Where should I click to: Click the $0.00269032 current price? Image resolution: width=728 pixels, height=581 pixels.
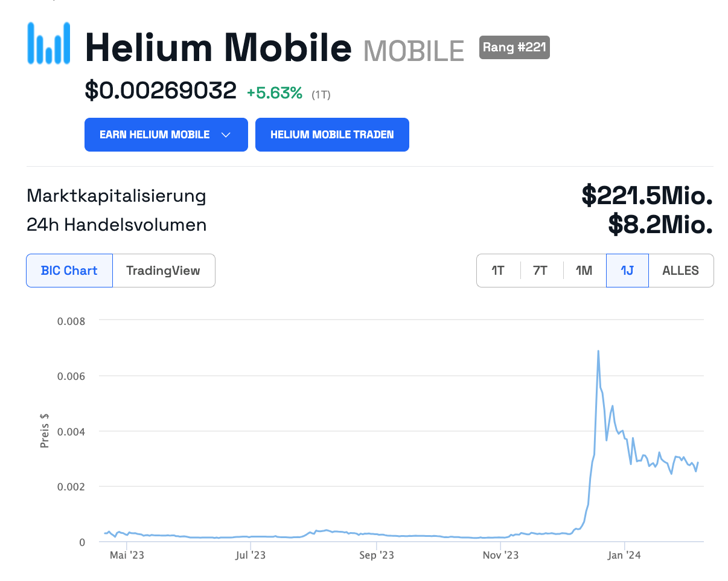click(161, 91)
